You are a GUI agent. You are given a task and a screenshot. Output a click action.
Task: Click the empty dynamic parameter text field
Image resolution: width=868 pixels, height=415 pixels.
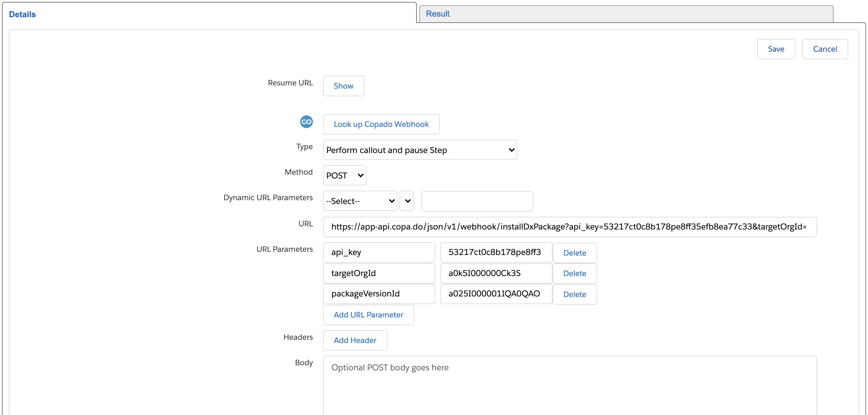477,201
